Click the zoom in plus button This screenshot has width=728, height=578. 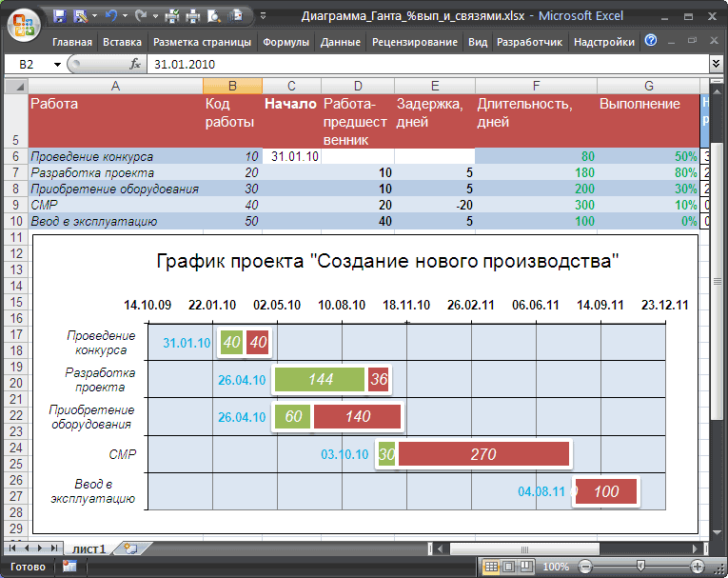click(x=697, y=567)
